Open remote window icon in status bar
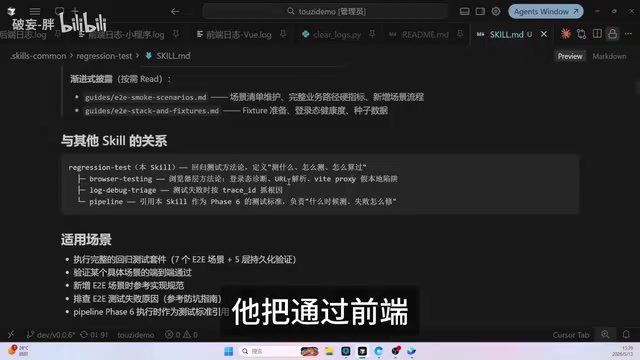 (11, 335)
